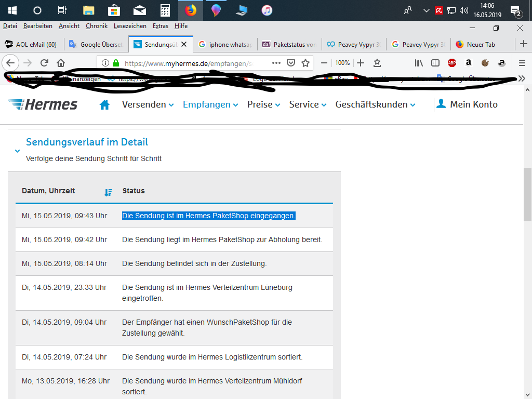Open the clock showing 14:06
This screenshot has width=532, height=399.
click(x=487, y=10)
